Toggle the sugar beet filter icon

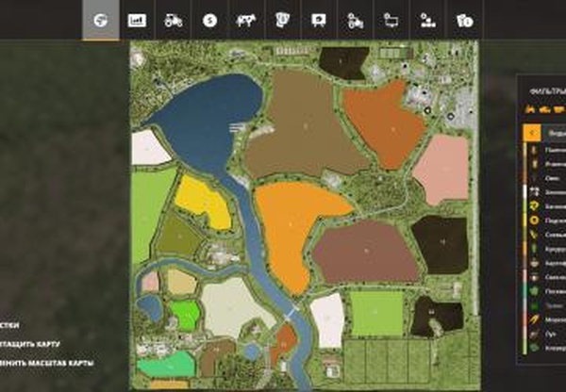pyautogui.click(x=535, y=277)
